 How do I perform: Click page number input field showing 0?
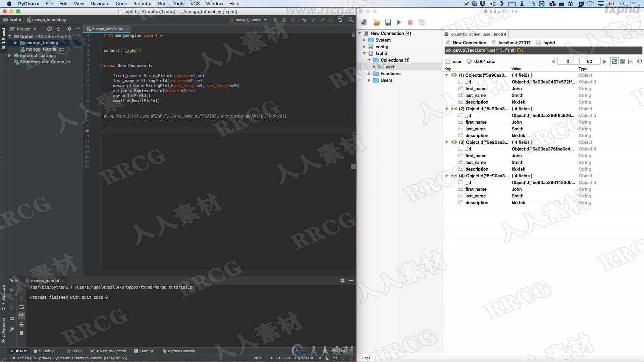567,61
